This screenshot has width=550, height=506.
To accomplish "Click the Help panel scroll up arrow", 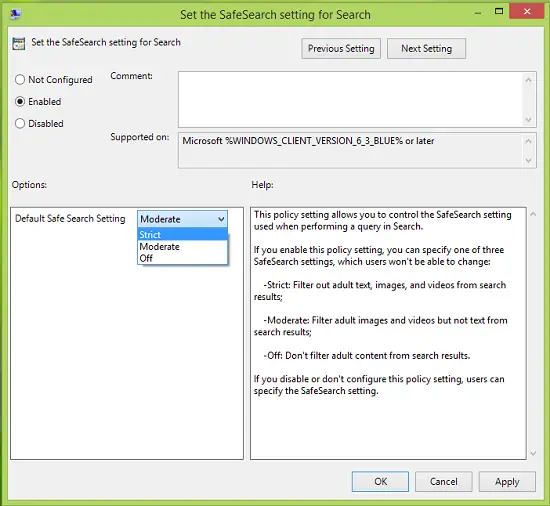I will pos(533,214).
